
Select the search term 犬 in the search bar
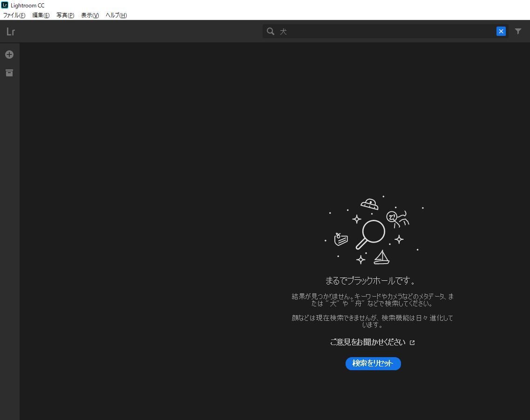283,32
